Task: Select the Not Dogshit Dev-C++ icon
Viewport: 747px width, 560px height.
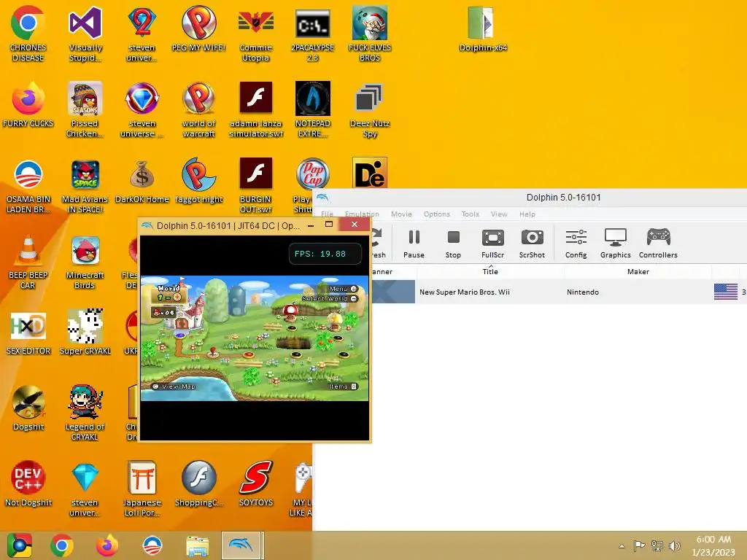Action: pos(28,483)
